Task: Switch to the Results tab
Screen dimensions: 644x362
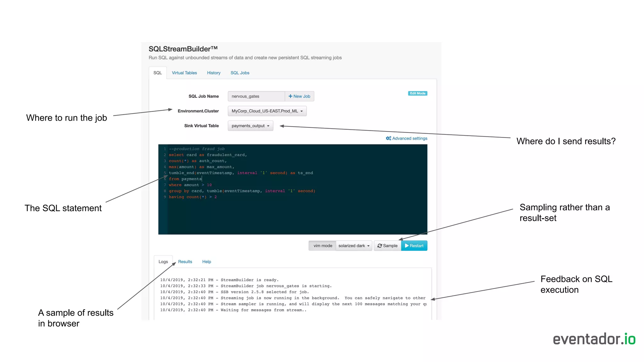Action: 185,262
